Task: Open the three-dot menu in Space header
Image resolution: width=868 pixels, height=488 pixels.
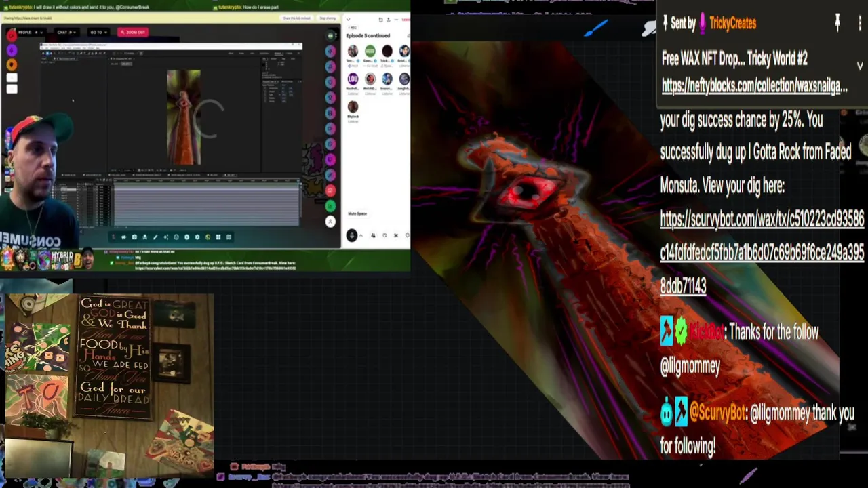Action: [396, 20]
